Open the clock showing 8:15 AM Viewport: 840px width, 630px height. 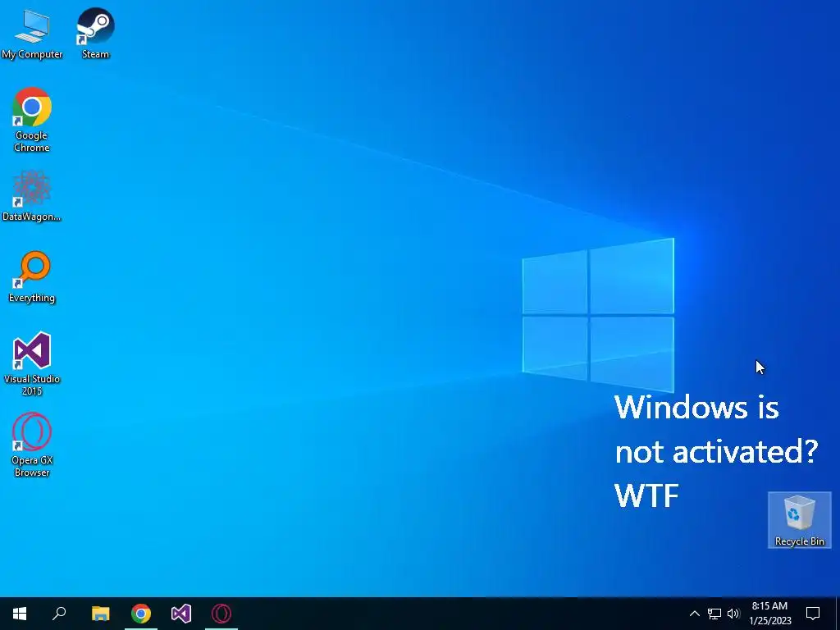point(769,614)
